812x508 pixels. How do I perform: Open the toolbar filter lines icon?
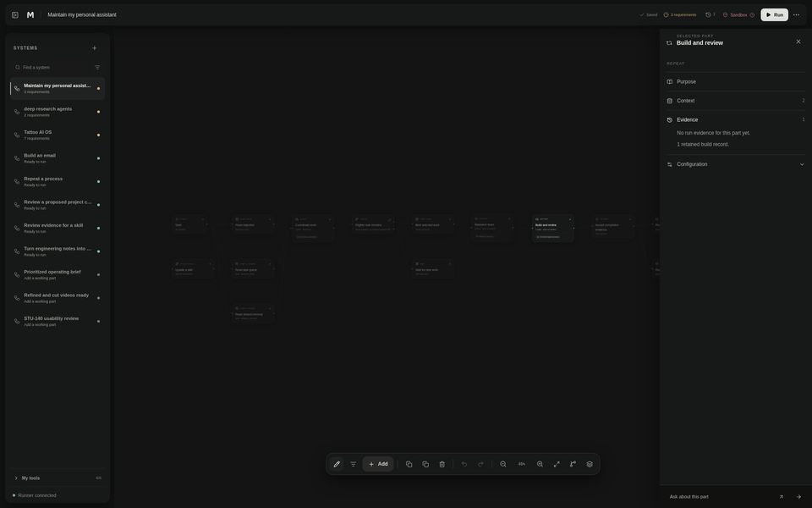coord(354,465)
